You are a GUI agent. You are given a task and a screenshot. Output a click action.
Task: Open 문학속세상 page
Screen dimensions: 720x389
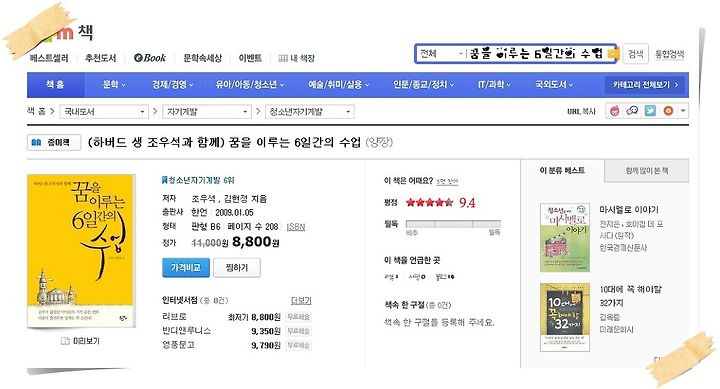(x=202, y=58)
